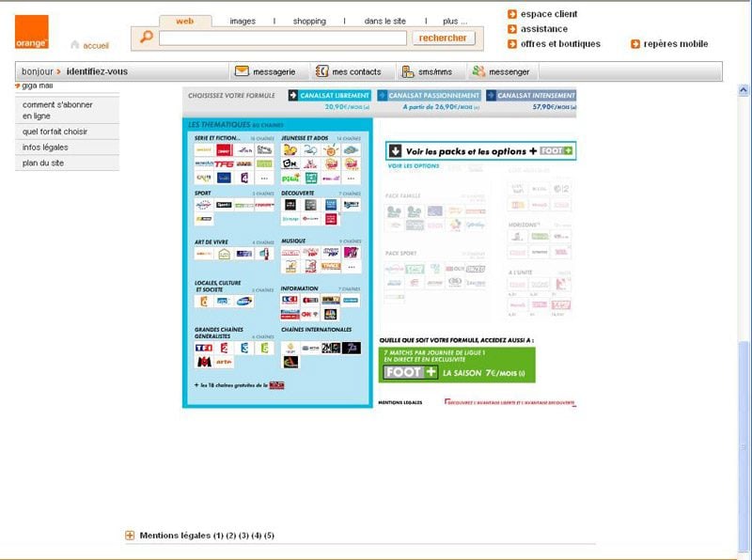Viewport: 752px width, 560px height.
Task: Click the vertical scrollbar thumb
Action: click(x=744, y=446)
